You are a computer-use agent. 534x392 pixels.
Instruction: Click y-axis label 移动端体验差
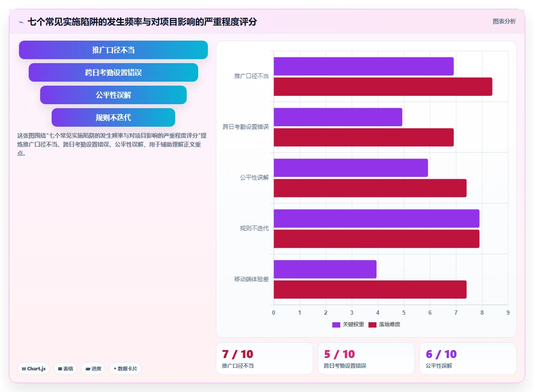[x=252, y=279]
